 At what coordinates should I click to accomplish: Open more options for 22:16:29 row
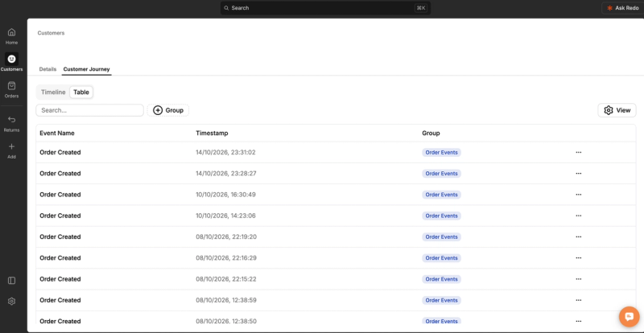(x=578, y=258)
